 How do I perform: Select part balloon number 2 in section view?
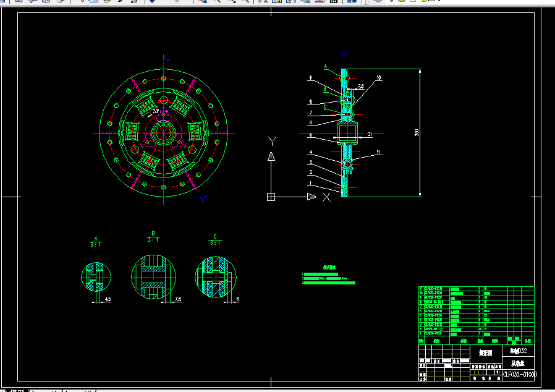point(310,173)
